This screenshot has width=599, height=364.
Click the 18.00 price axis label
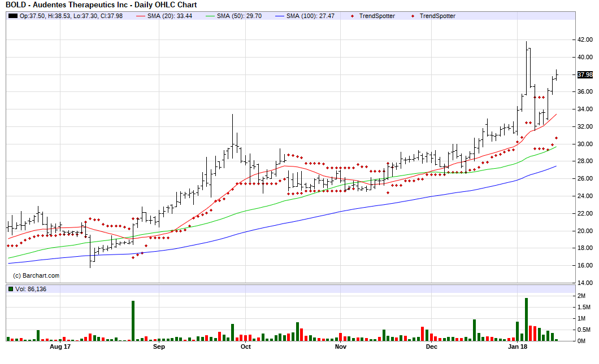pyautogui.click(x=585, y=248)
